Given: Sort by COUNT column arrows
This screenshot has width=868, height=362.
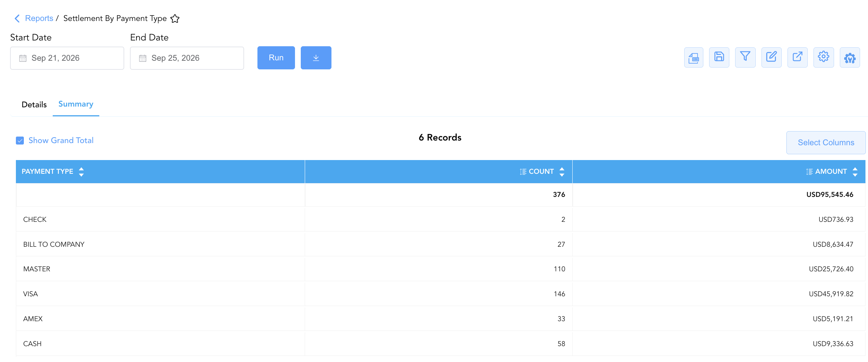Looking at the screenshot, I should (x=562, y=172).
